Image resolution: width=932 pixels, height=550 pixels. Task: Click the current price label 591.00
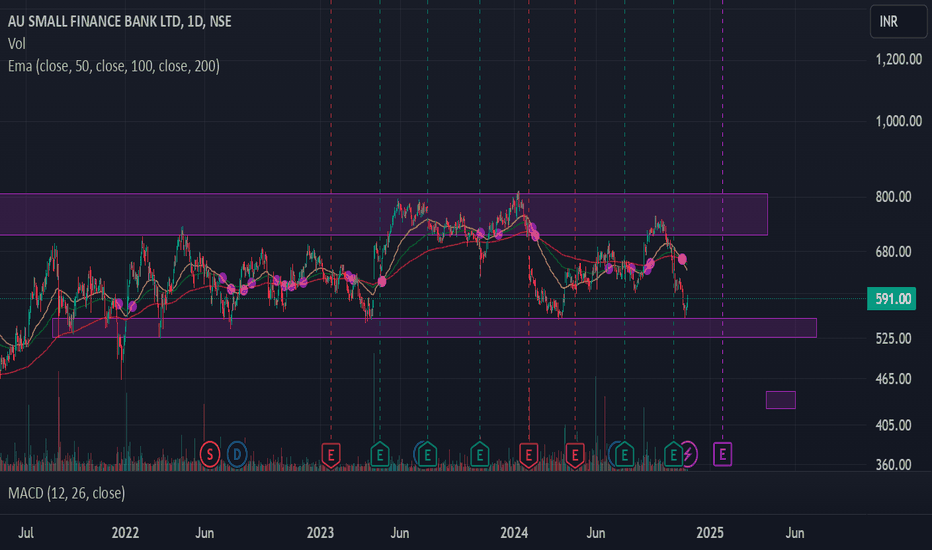pos(891,298)
